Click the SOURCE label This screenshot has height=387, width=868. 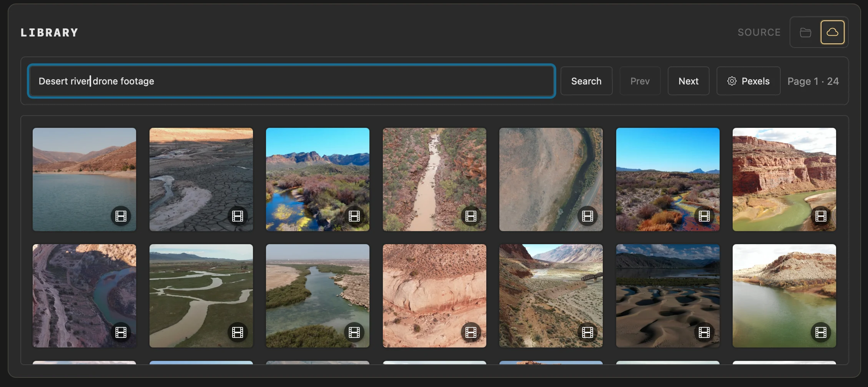(x=759, y=33)
